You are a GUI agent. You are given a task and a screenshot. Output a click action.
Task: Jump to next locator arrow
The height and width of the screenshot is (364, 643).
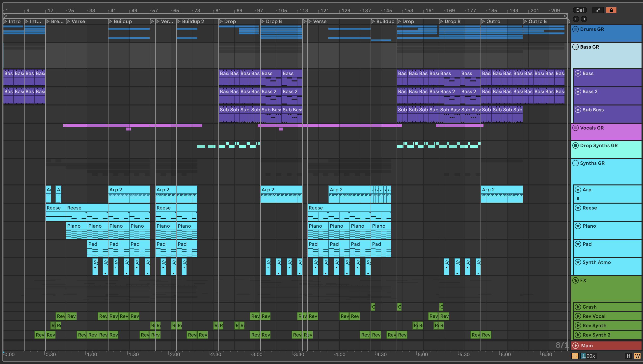[584, 19]
